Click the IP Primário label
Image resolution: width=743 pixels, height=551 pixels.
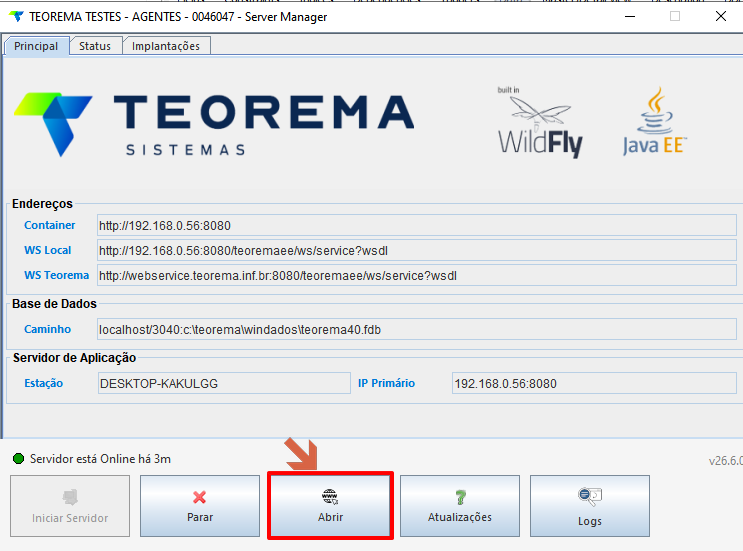point(386,383)
